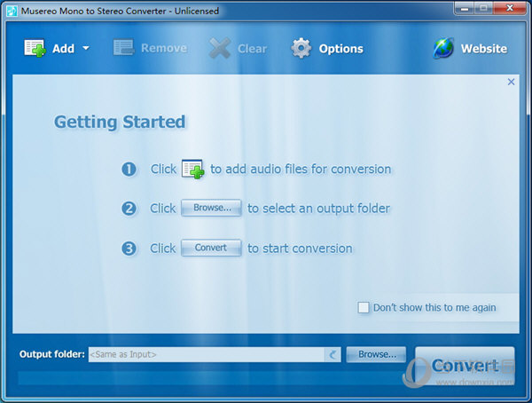Click the Remove toolbar button
This screenshot has height=403, width=532.
pos(151,48)
